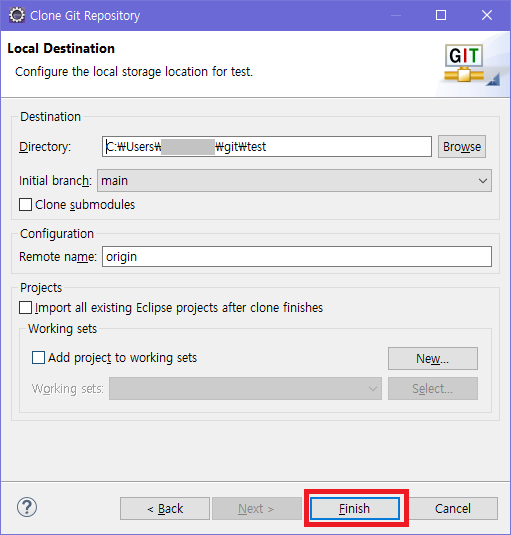
Task: Click into the Directory path field
Action: click(x=267, y=147)
